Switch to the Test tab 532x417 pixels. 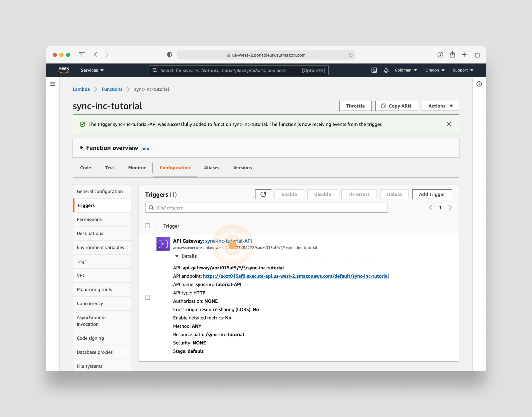pos(110,168)
